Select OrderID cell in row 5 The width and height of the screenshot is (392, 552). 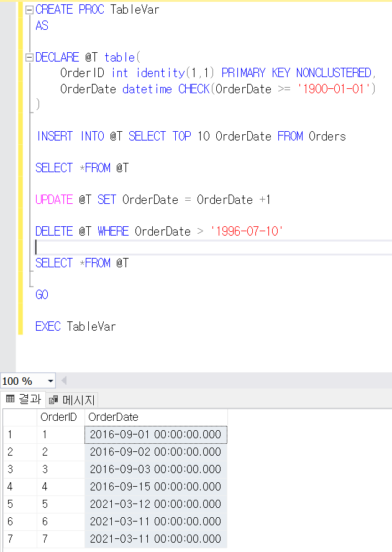[x=60, y=504]
